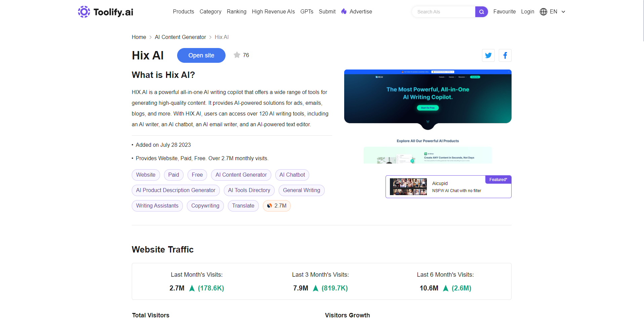Select AI Product Description Generator tag
Image resolution: width=644 pixels, height=318 pixels.
click(x=176, y=190)
